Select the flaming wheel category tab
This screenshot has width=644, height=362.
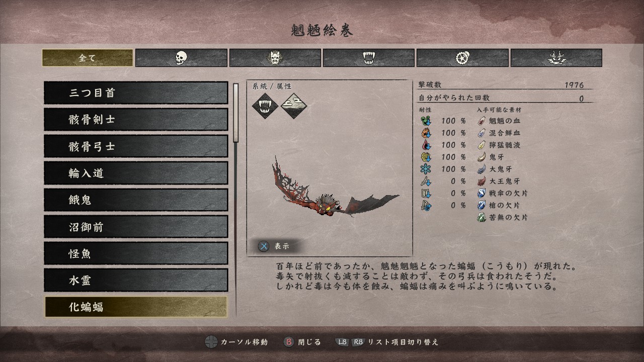click(x=462, y=58)
